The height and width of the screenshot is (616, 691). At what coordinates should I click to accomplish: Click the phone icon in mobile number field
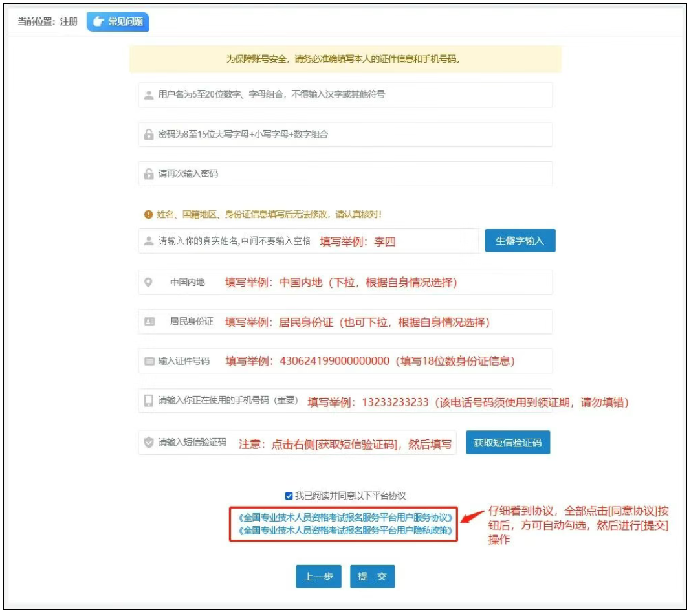[x=149, y=401]
